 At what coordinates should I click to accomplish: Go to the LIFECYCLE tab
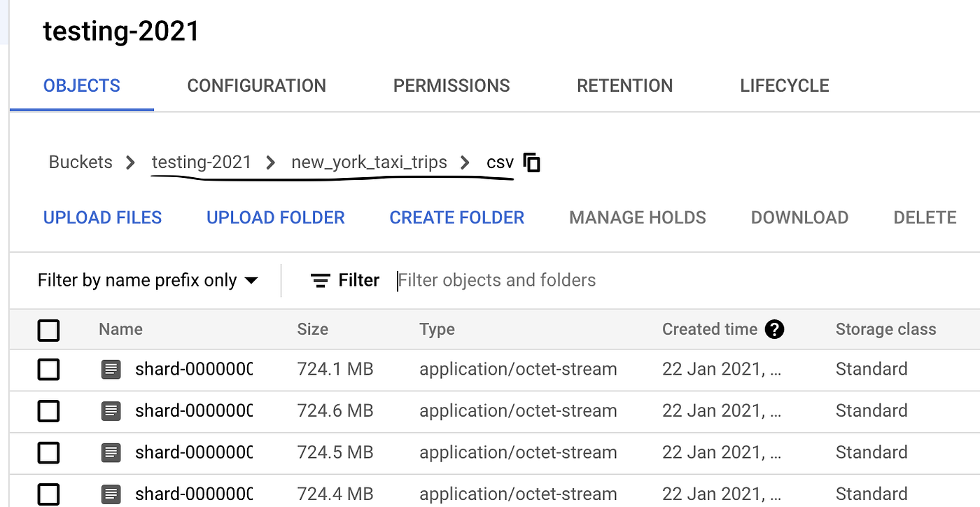784,85
